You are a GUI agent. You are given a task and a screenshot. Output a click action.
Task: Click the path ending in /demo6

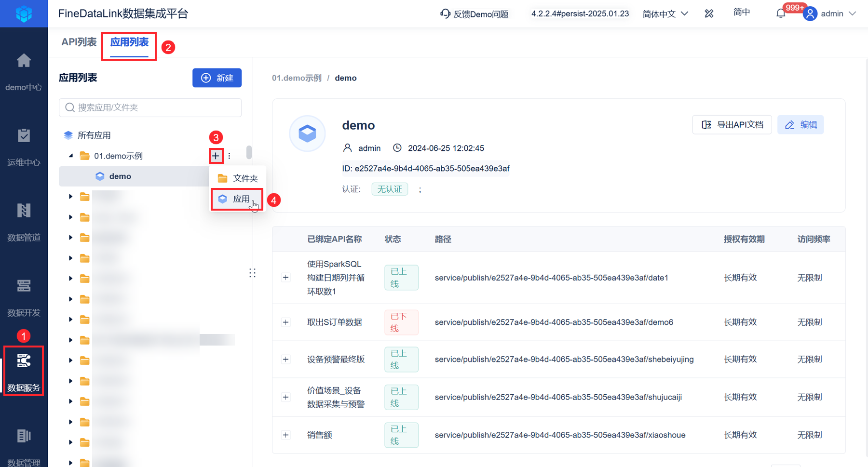pos(554,322)
